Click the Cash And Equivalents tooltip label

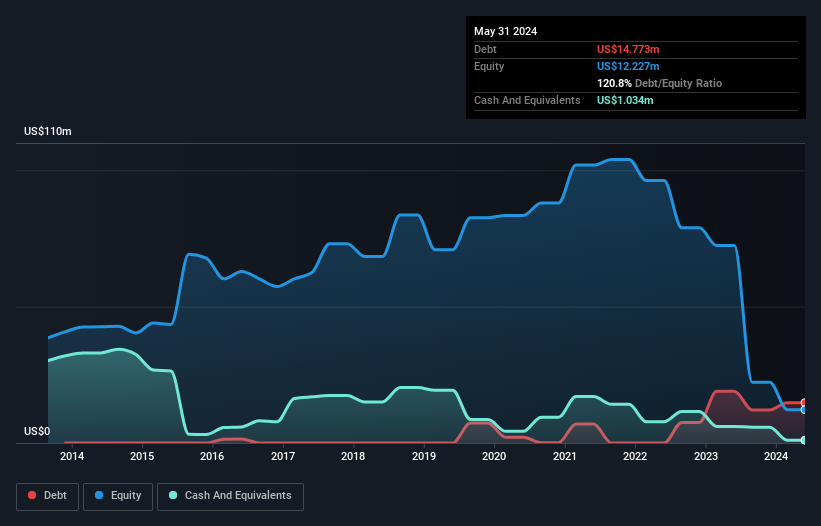[527, 100]
